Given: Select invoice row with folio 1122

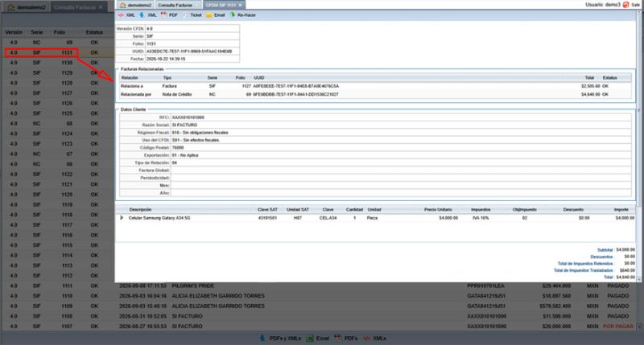Looking at the screenshot, I should click(x=57, y=175).
